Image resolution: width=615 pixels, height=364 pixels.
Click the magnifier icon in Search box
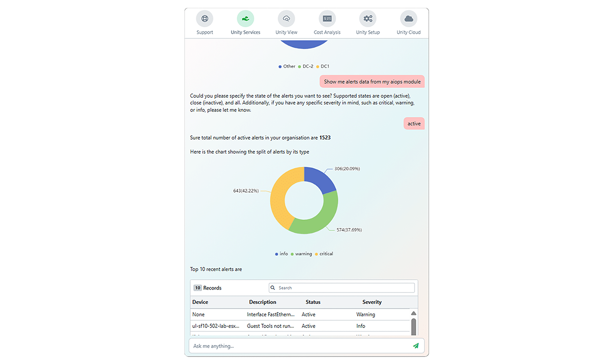click(x=273, y=288)
